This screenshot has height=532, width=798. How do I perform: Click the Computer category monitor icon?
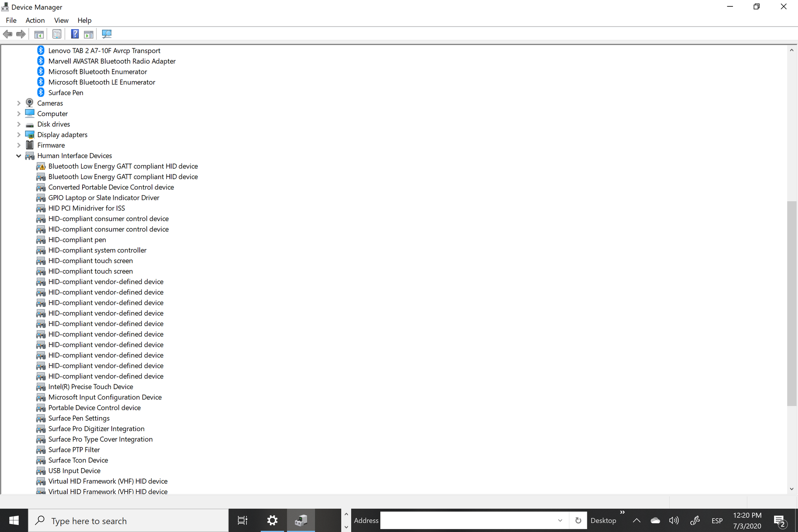tap(30, 113)
